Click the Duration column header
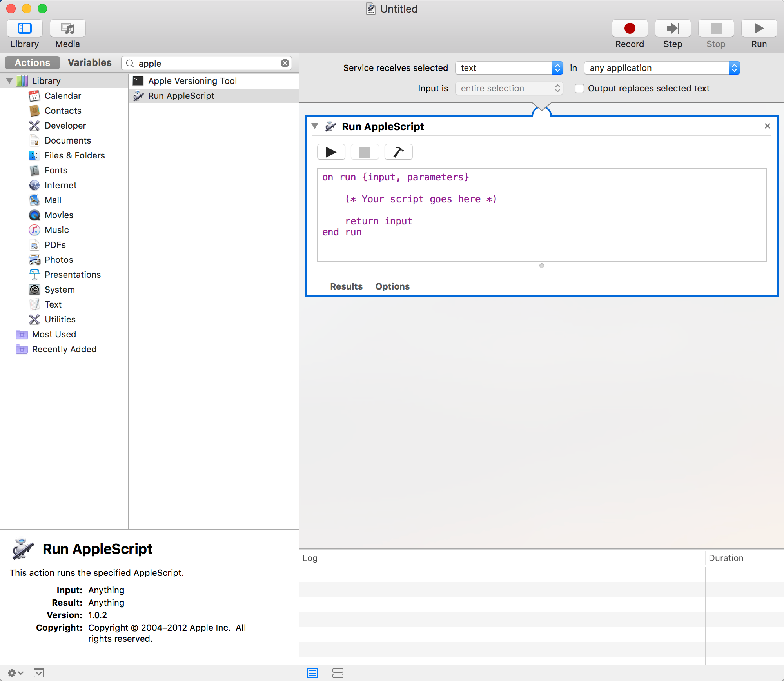 744,558
